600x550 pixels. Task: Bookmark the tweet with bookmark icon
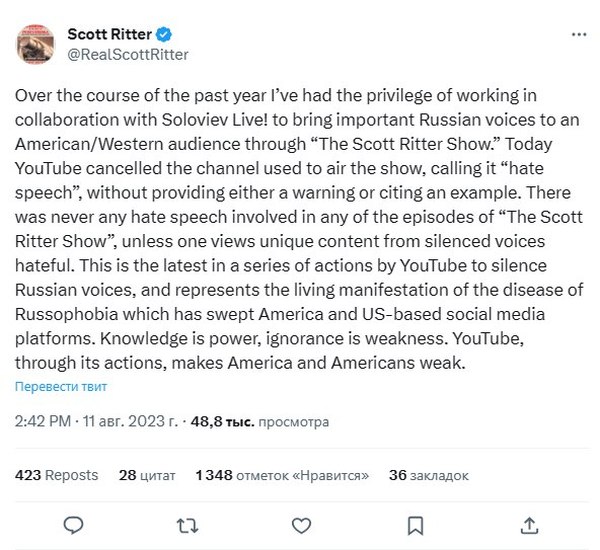point(416,525)
